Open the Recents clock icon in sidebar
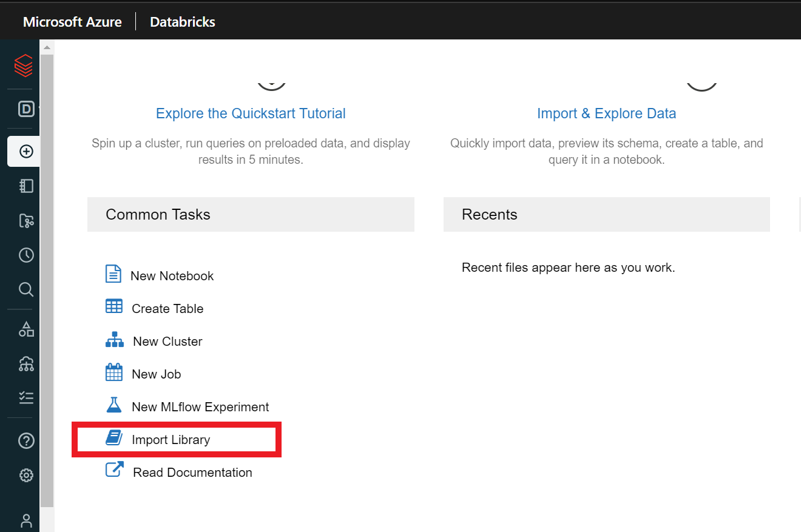The height and width of the screenshot is (532, 801). (26, 255)
